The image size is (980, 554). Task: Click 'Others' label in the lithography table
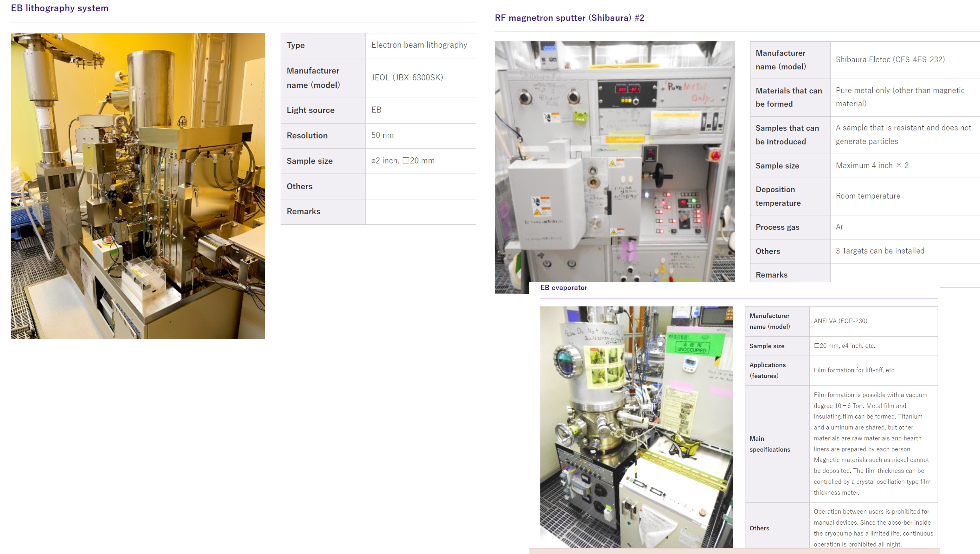(299, 186)
